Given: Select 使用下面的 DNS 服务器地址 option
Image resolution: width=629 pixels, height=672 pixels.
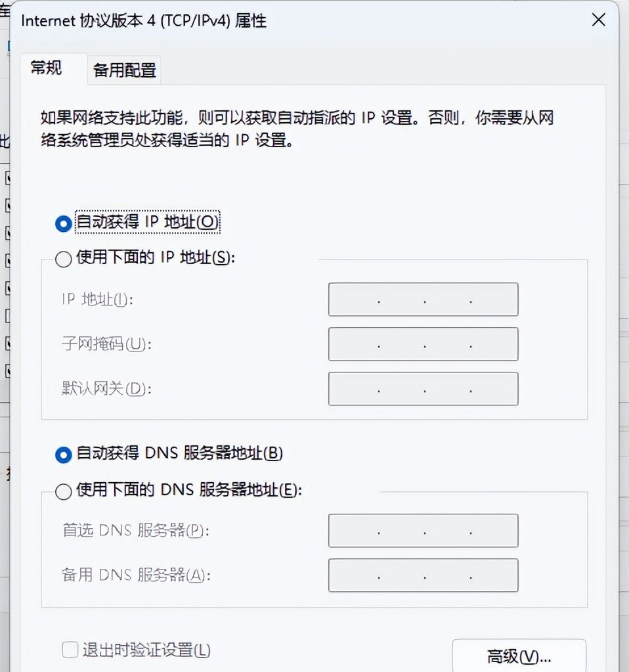Looking at the screenshot, I should [63, 490].
